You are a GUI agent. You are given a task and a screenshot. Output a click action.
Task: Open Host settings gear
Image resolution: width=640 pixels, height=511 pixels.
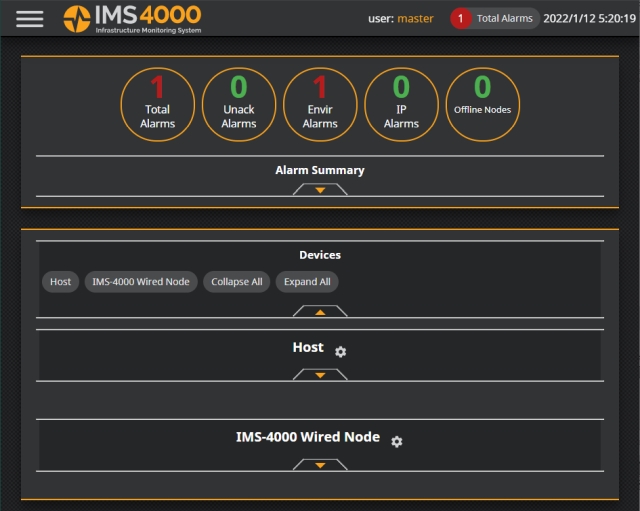340,351
